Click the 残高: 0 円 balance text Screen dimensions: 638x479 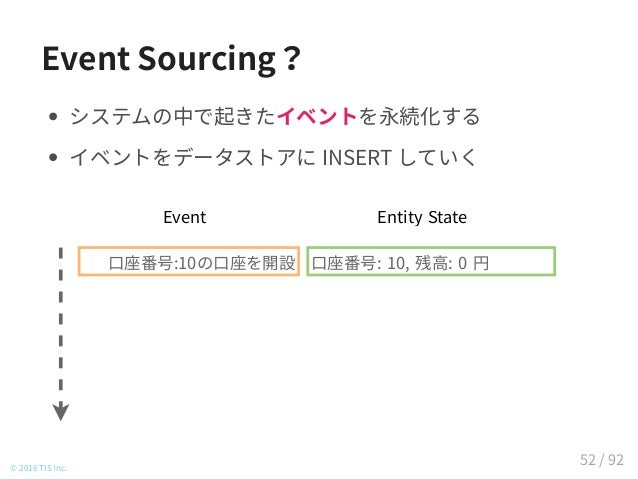(x=452, y=263)
